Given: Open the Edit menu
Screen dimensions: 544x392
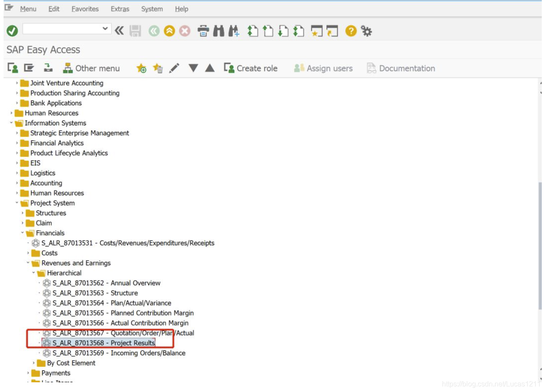Looking at the screenshot, I should click(x=54, y=9).
